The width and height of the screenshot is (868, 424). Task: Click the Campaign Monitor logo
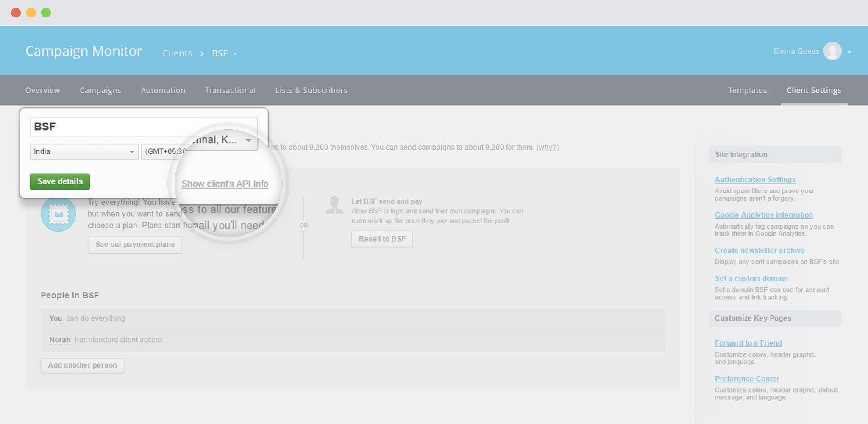[x=83, y=51]
